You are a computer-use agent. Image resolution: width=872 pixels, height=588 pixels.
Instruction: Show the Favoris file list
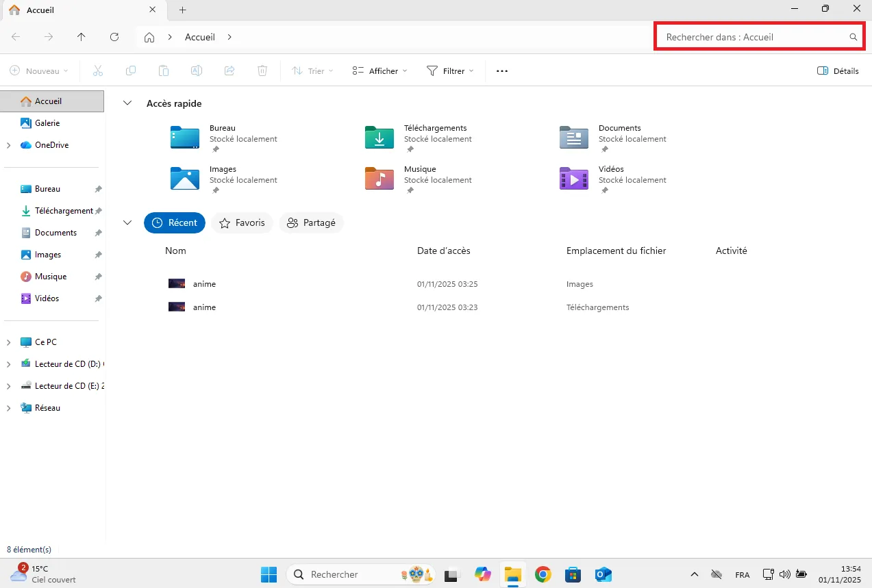[x=242, y=222]
